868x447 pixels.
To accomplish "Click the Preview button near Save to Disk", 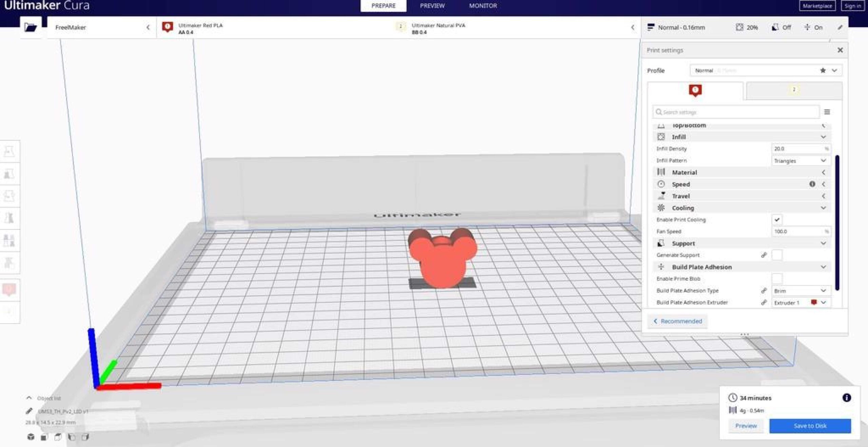I will pos(746,426).
